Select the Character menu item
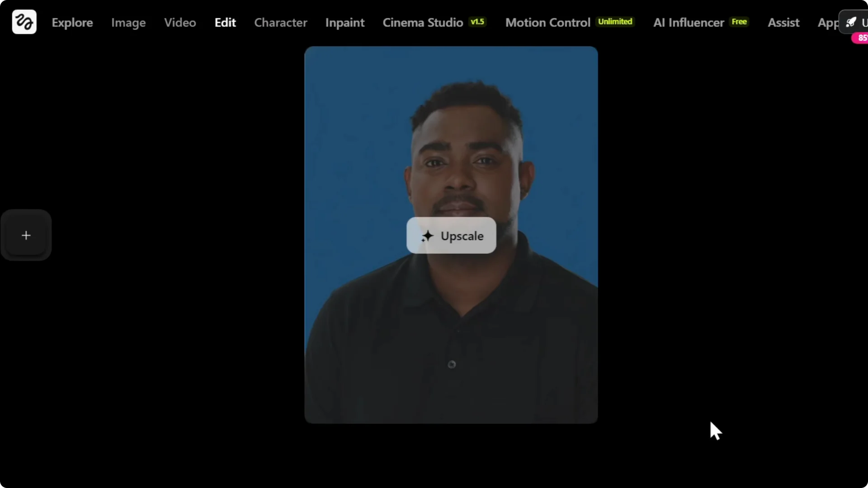The width and height of the screenshot is (868, 488). click(x=281, y=23)
